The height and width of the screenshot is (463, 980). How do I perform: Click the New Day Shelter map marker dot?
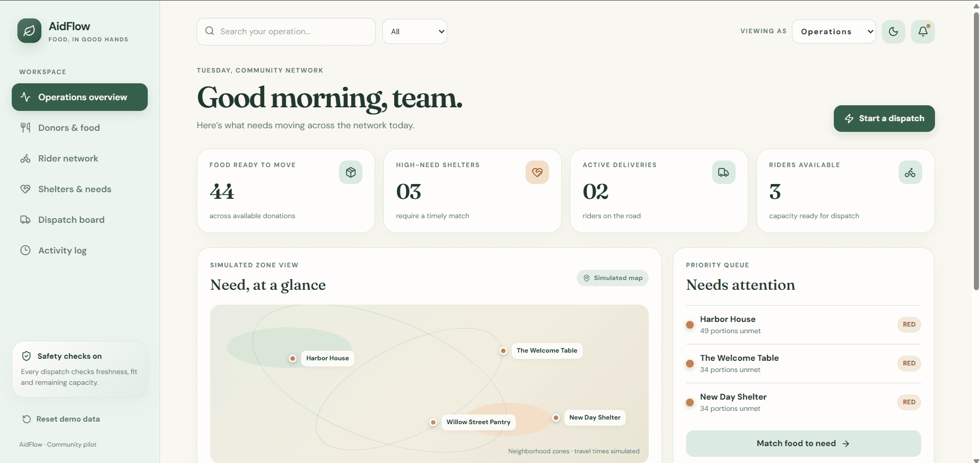coord(556,418)
